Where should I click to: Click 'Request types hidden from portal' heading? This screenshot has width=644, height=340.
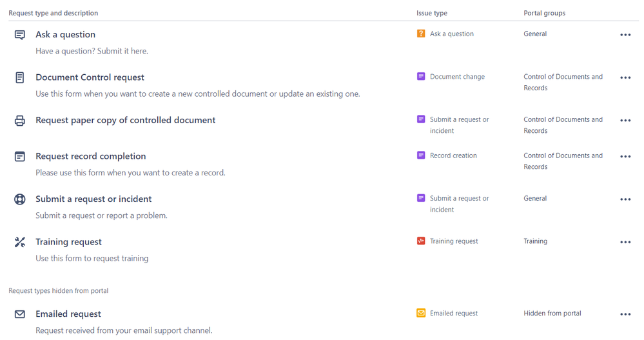pyautogui.click(x=58, y=291)
